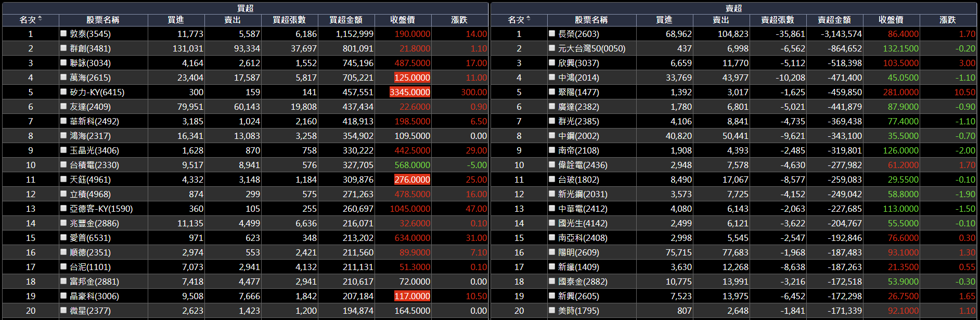The width and height of the screenshot is (980, 320).
Task: Click price 281.0000 for 聚陽
Action: (x=901, y=92)
